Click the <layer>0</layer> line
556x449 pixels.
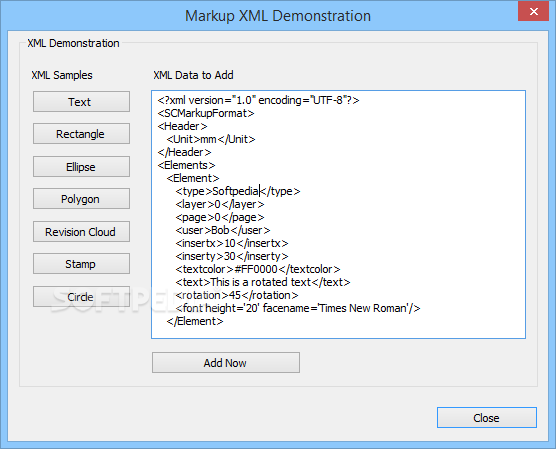[219, 204]
